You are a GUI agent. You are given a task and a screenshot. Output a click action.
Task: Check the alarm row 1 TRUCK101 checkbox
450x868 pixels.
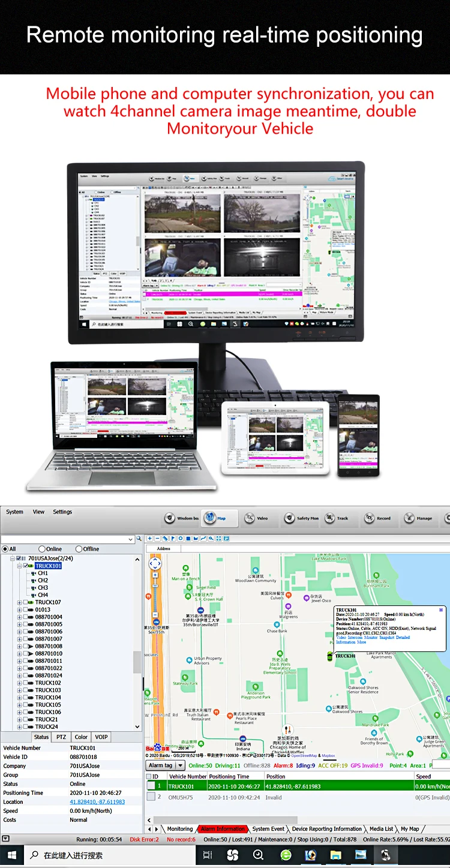point(151,786)
